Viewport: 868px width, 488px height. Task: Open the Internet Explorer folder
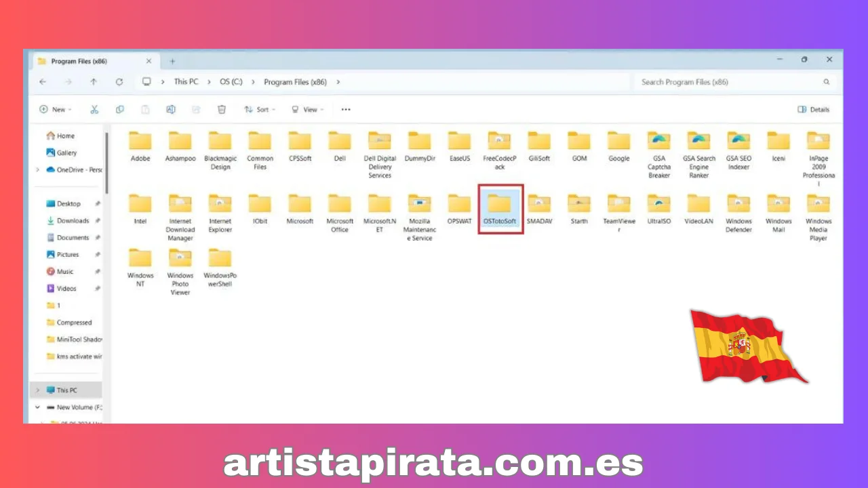pos(220,213)
